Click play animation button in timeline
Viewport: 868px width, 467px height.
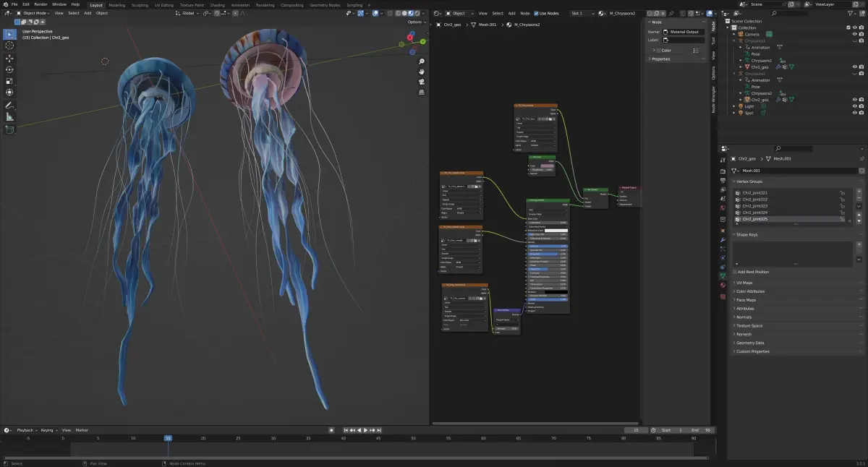(x=366, y=430)
